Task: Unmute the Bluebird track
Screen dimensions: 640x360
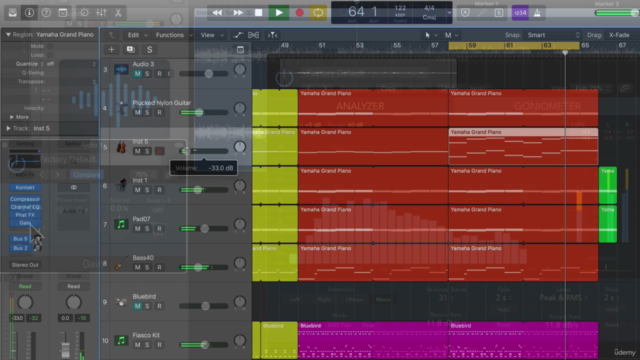Action: 138,306
